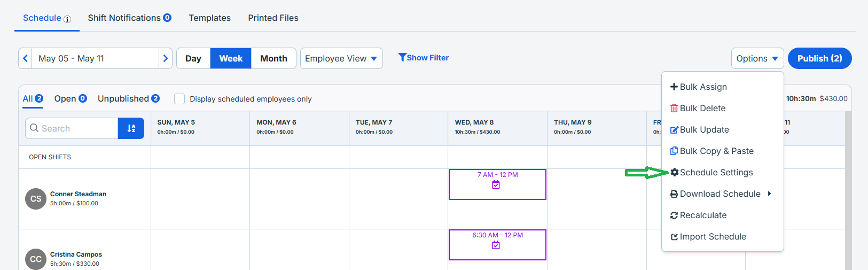Switch to Week view

point(231,58)
